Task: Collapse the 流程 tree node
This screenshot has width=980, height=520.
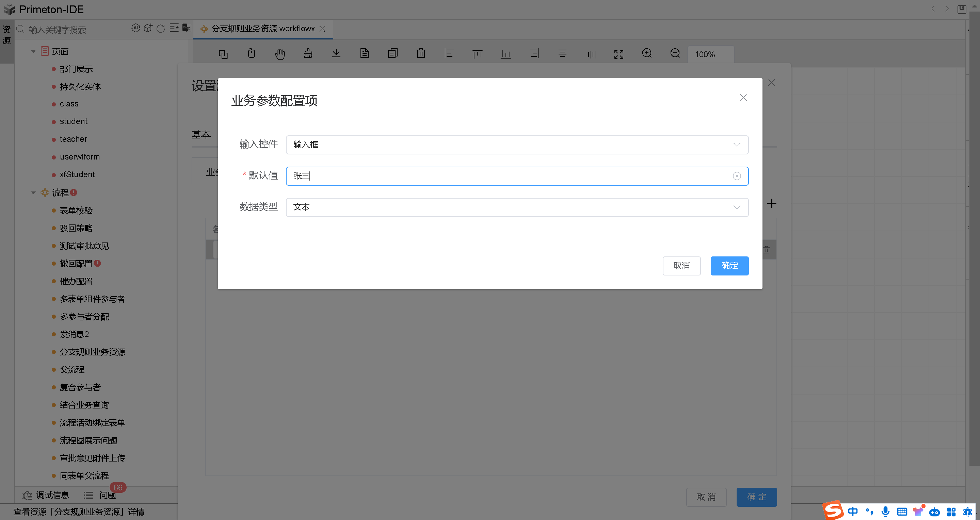Action: [33, 193]
